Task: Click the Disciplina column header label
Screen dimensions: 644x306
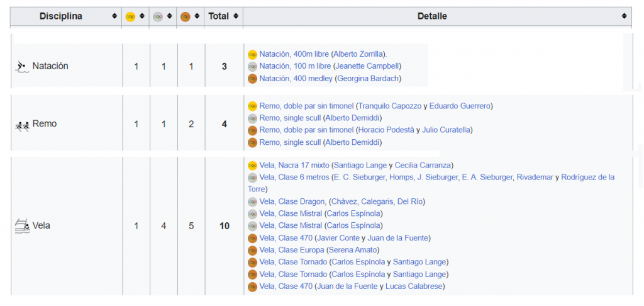Action: pyautogui.click(x=61, y=16)
